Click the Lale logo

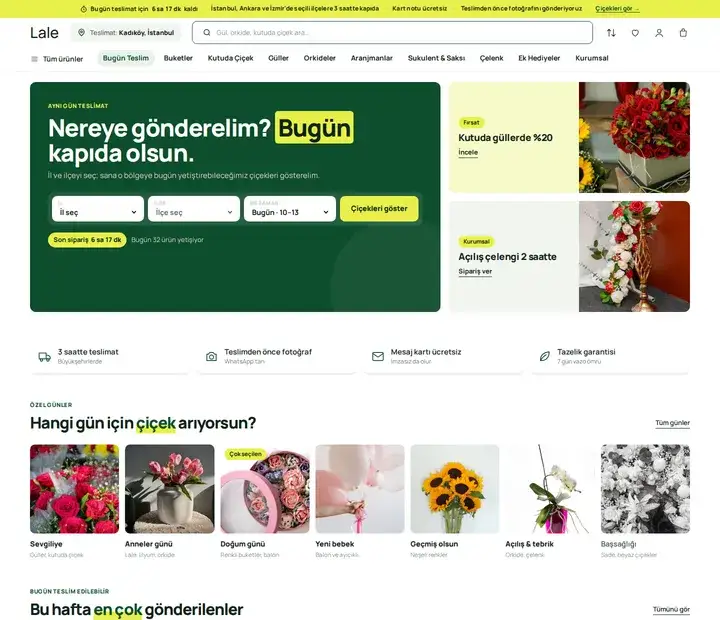point(44,33)
